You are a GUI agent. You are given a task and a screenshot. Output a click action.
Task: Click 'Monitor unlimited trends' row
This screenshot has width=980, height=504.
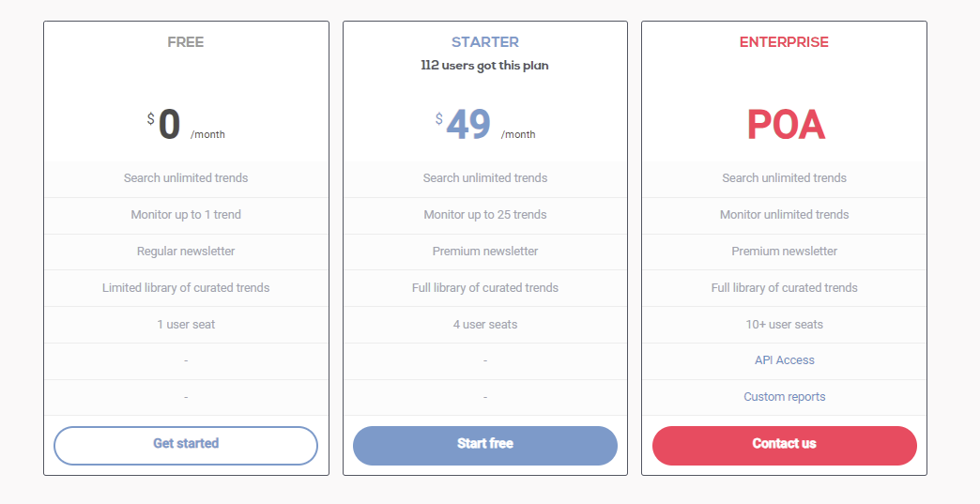click(785, 216)
